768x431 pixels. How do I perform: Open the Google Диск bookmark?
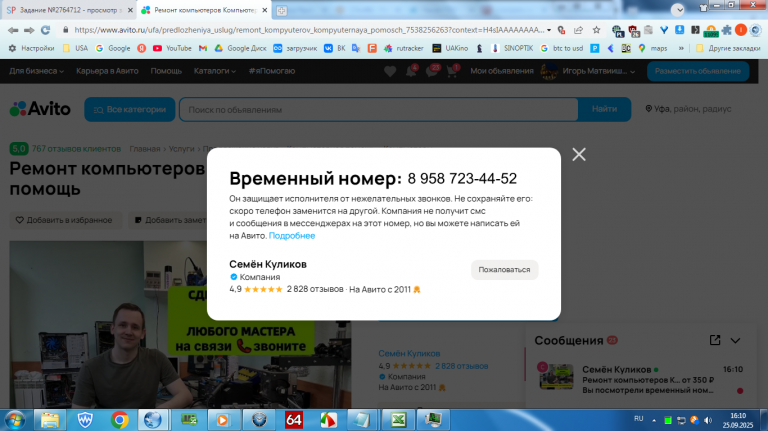240,48
